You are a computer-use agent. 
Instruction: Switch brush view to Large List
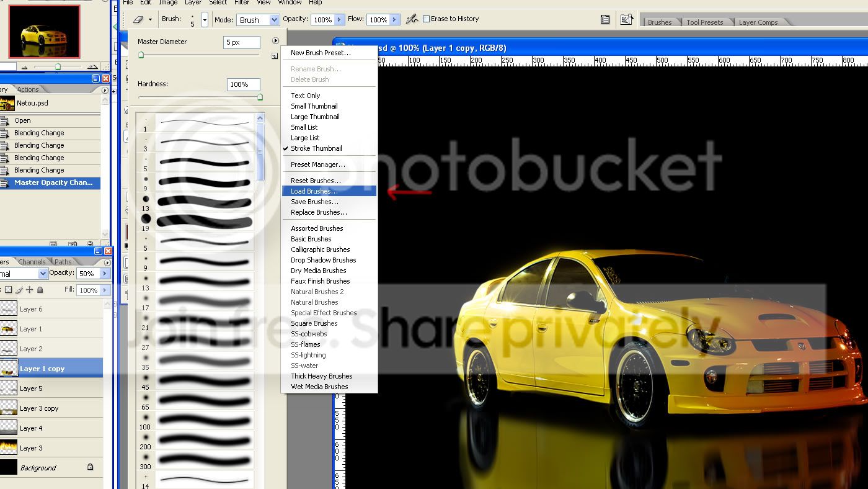tap(329, 138)
